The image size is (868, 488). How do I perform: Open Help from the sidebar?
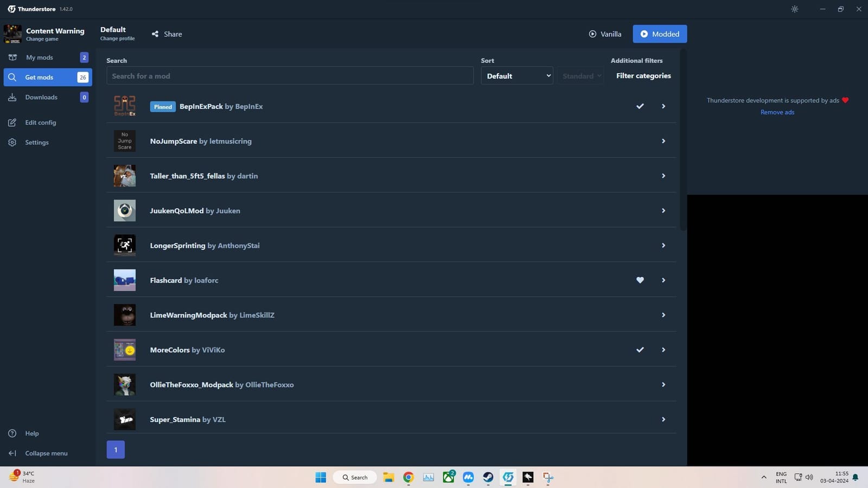pos(31,433)
